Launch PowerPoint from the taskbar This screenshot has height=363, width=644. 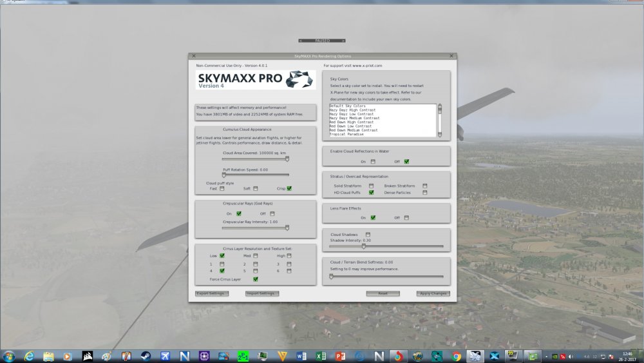pyautogui.click(x=340, y=356)
